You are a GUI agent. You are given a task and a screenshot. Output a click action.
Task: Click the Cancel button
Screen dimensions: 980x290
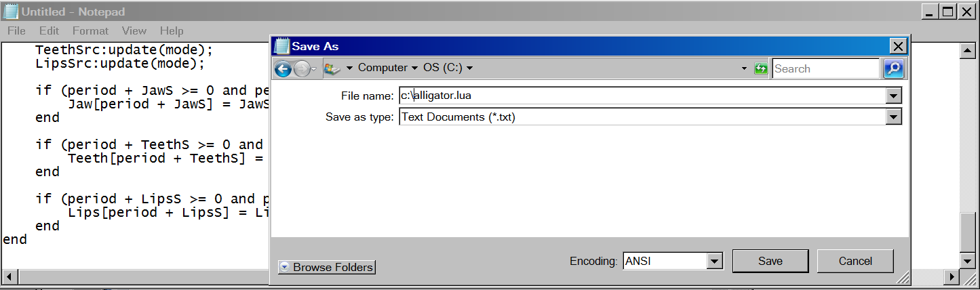tap(855, 261)
